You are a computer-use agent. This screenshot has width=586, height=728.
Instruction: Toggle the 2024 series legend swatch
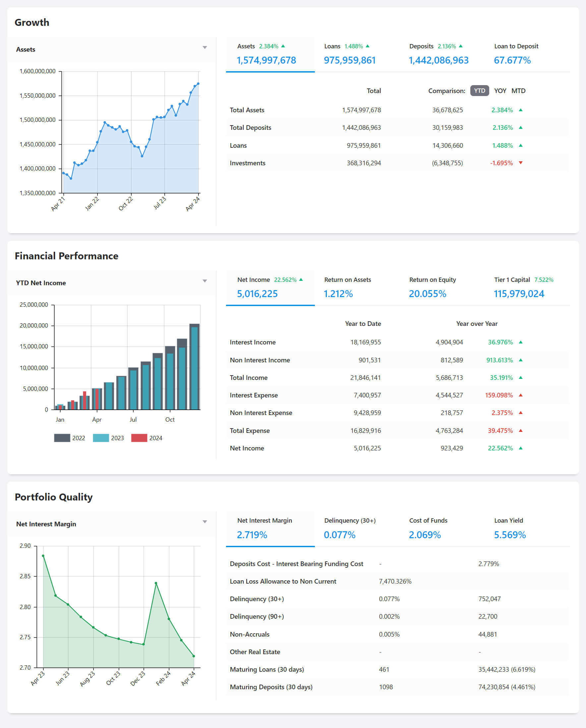point(139,438)
